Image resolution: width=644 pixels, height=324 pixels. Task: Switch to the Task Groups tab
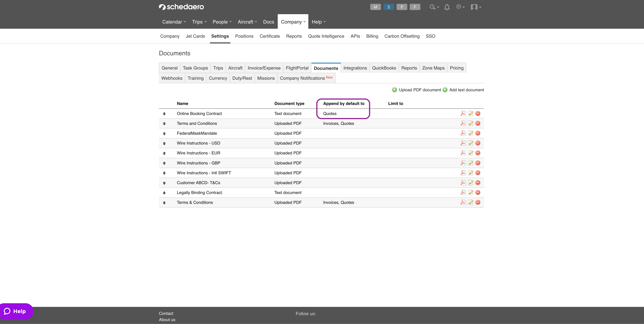tap(195, 68)
